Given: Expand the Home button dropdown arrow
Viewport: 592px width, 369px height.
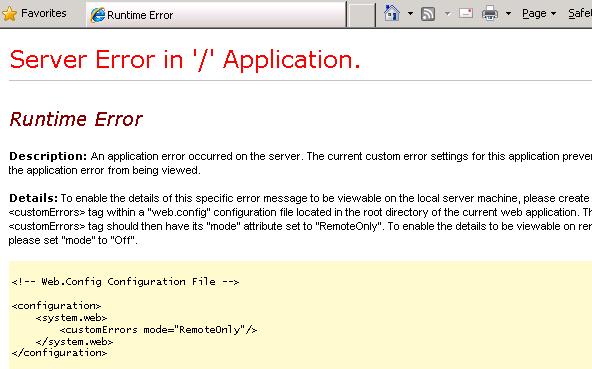Looking at the screenshot, I should tap(410, 14).
